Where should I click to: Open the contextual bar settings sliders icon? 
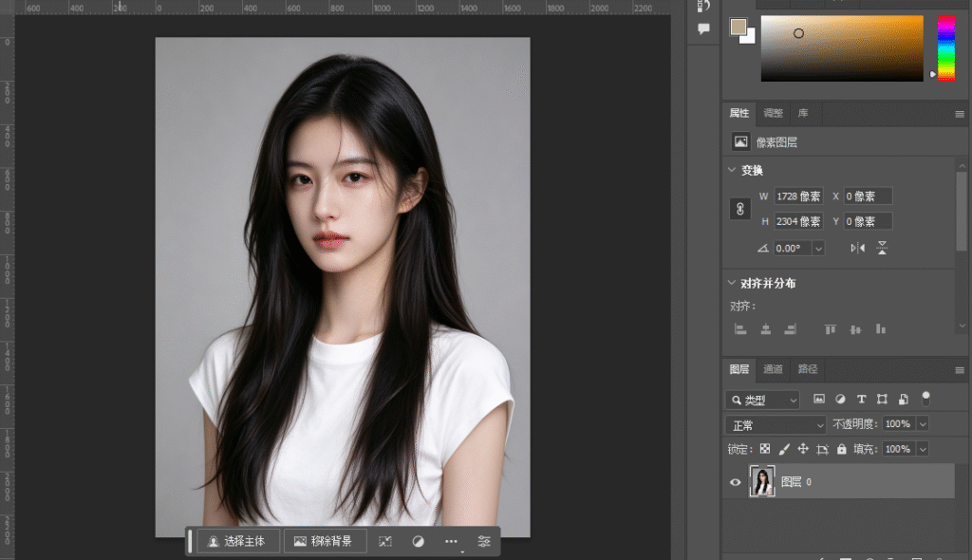click(484, 541)
